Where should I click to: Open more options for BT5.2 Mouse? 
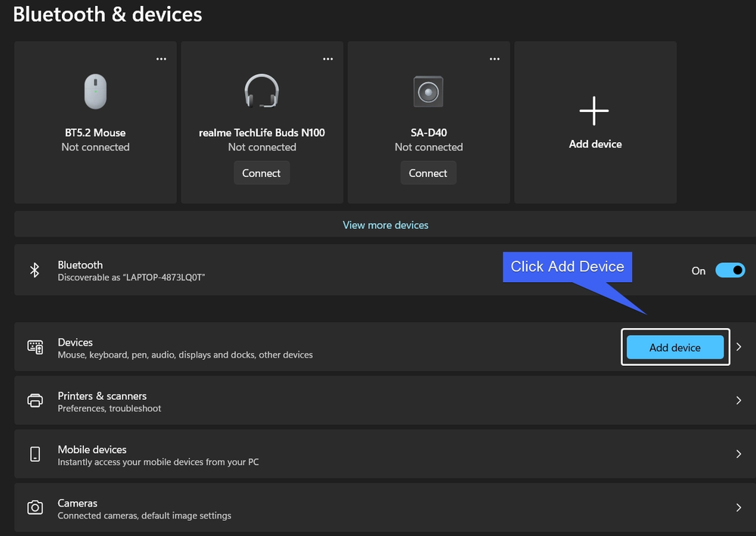pyautogui.click(x=161, y=59)
